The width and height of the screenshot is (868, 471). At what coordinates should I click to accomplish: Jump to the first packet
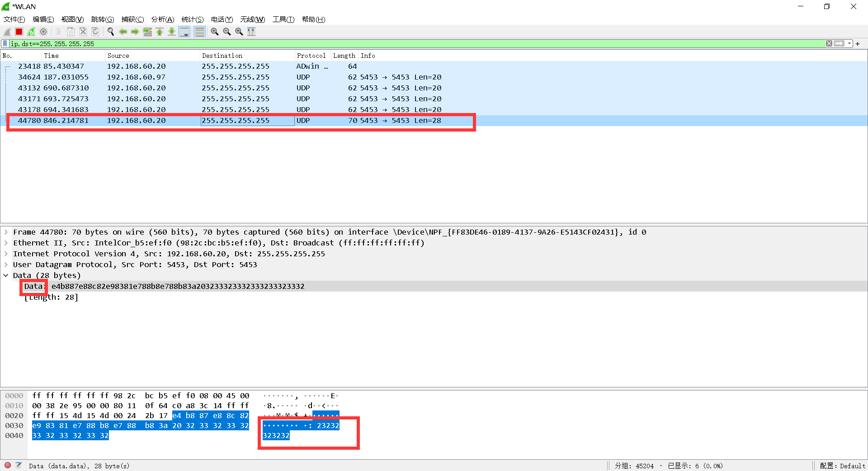(160, 32)
